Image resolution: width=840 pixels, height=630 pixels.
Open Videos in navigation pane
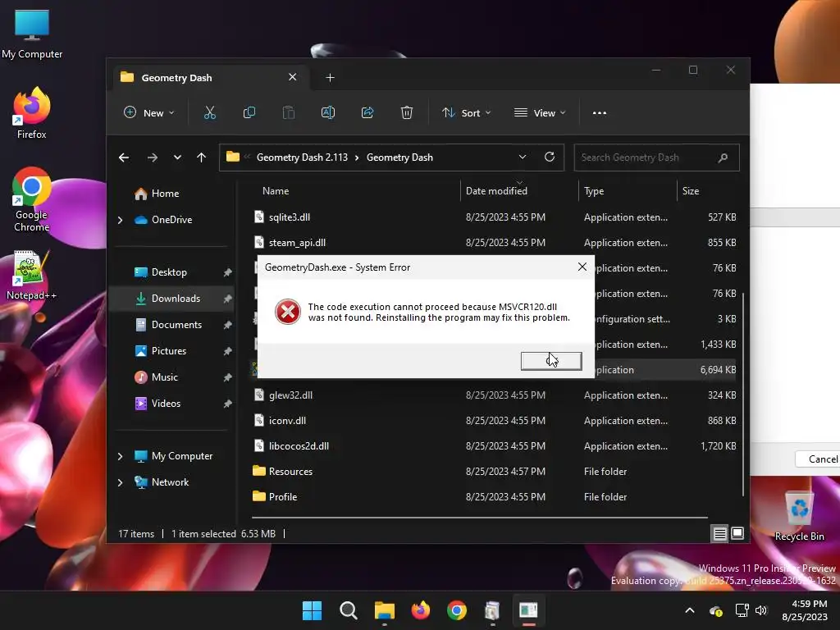(x=166, y=404)
